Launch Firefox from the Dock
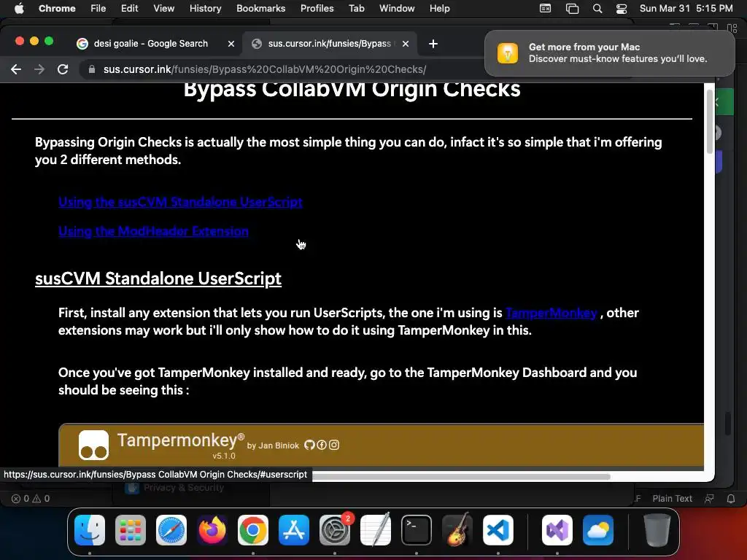 pos(212,530)
